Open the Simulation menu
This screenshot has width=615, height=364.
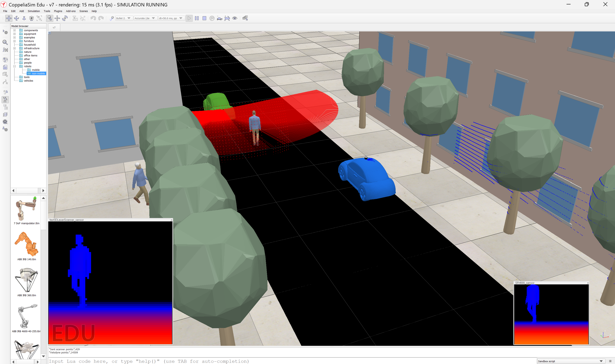[x=34, y=11]
